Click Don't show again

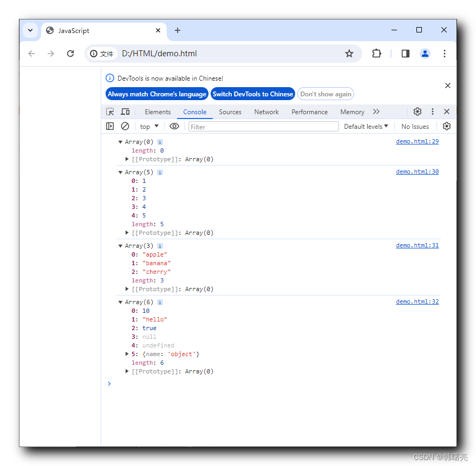[x=326, y=94]
